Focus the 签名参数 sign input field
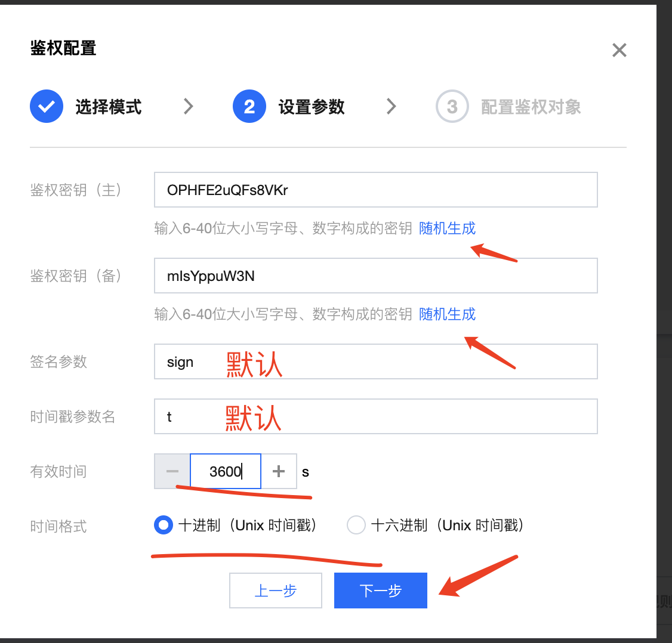This screenshot has width=672, height=643. click(376, 361)
